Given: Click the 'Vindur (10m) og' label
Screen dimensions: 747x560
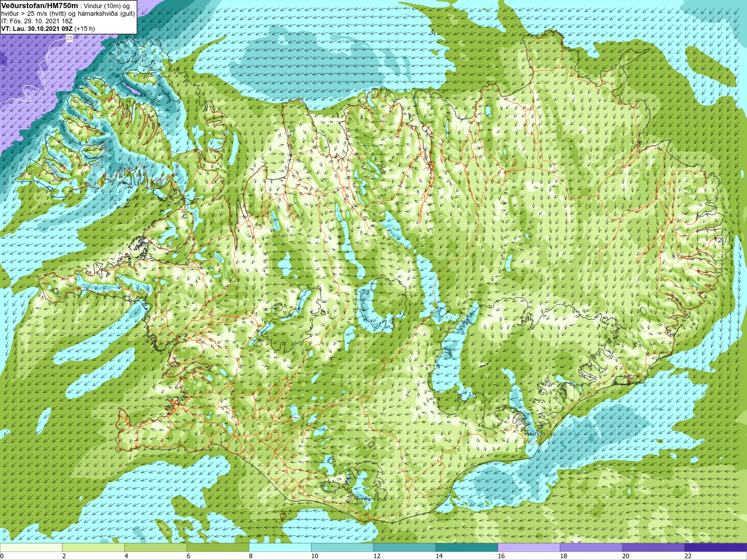Looking at the screenshot, I should 107,6.
